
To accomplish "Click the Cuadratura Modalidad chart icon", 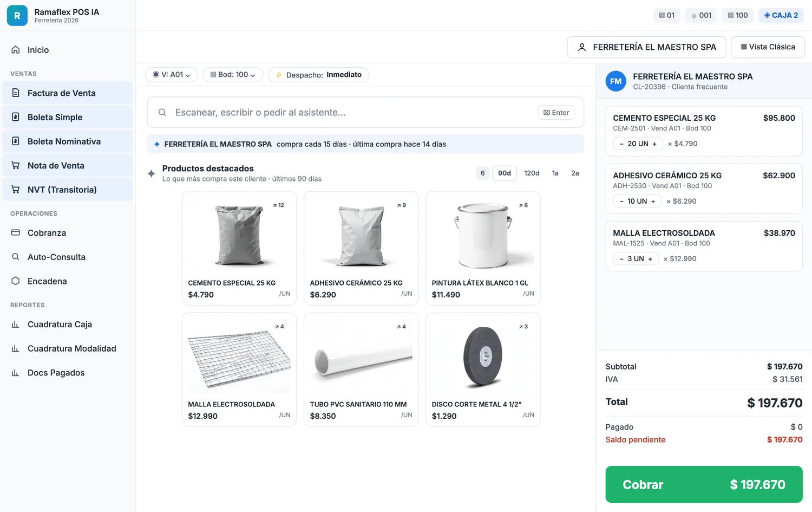I will pyautogui.click(x=16, y=348).
